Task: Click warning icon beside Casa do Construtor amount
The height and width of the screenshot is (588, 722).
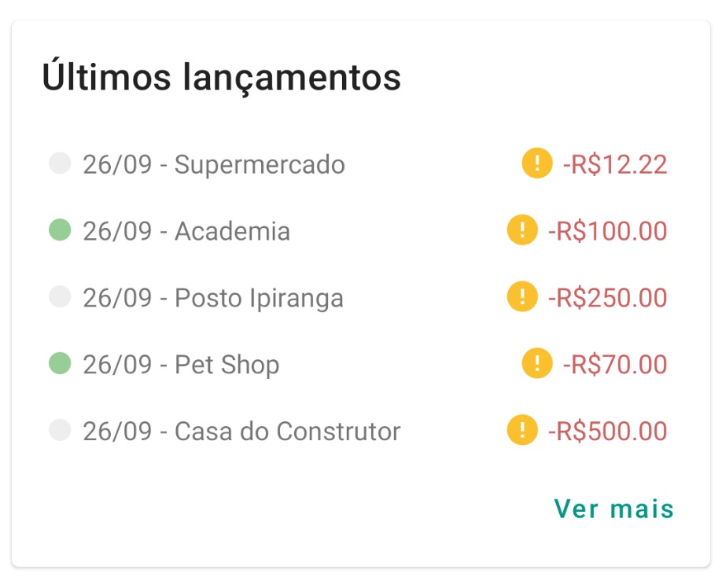Action: click(522, 431)
